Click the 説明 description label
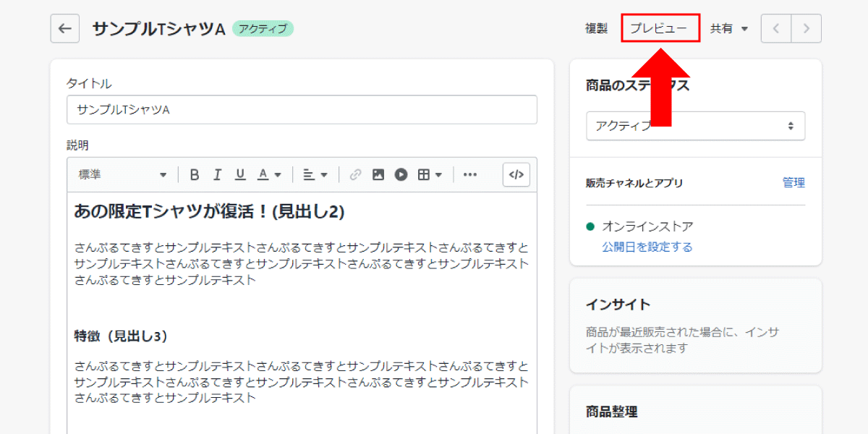 [x=77, y=145]
